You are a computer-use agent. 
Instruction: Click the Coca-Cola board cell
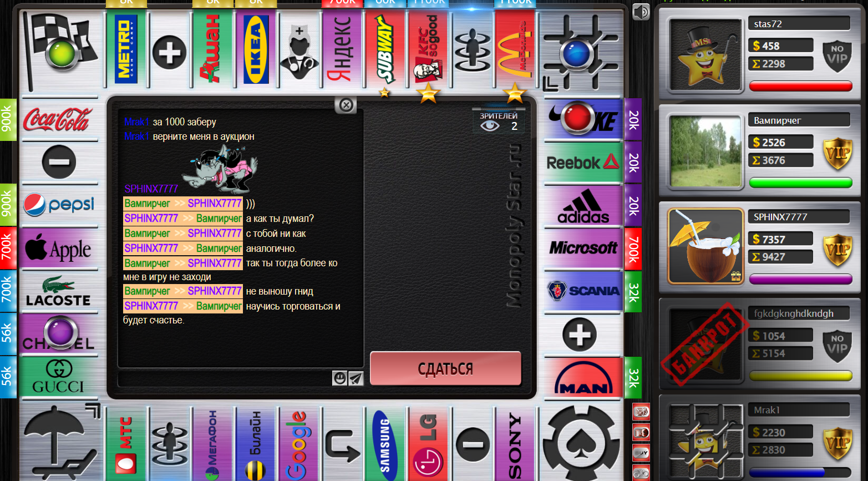point(58,119)
